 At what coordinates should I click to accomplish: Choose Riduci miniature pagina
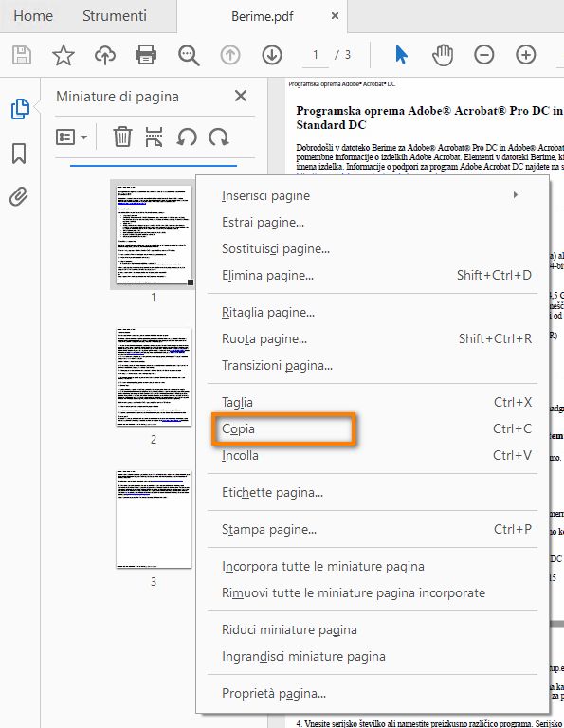click(372, 630)
